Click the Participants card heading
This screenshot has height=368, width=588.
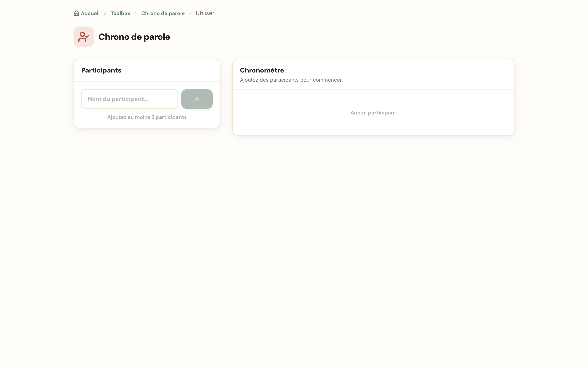[x=101, y=70]
